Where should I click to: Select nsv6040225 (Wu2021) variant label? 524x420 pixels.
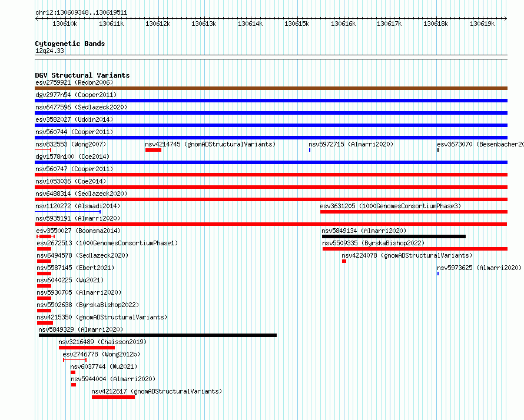click(x=70, y=280)
